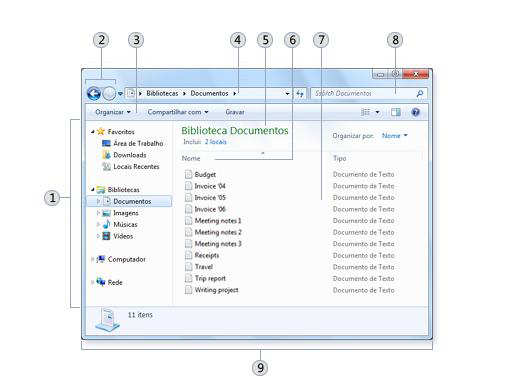528x385 pixels.
Task: Open Help with the question mark icon
Action: pos(416,112)
